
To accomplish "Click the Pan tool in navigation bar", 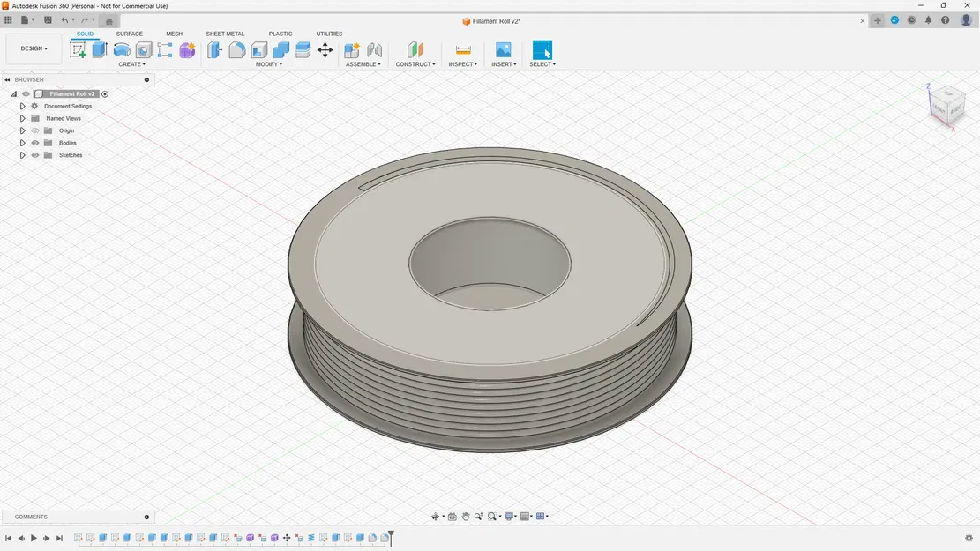I will [x=466, y=516].
